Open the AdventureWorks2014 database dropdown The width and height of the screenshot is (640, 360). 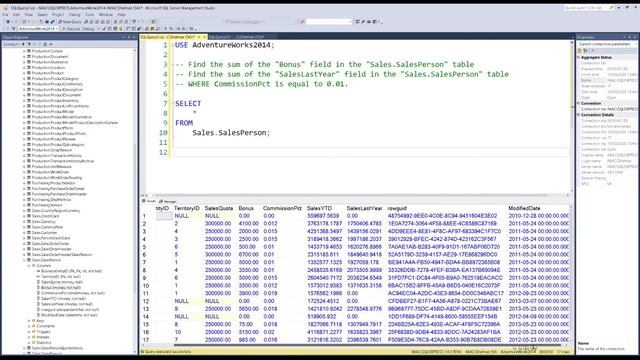[38, 29]
